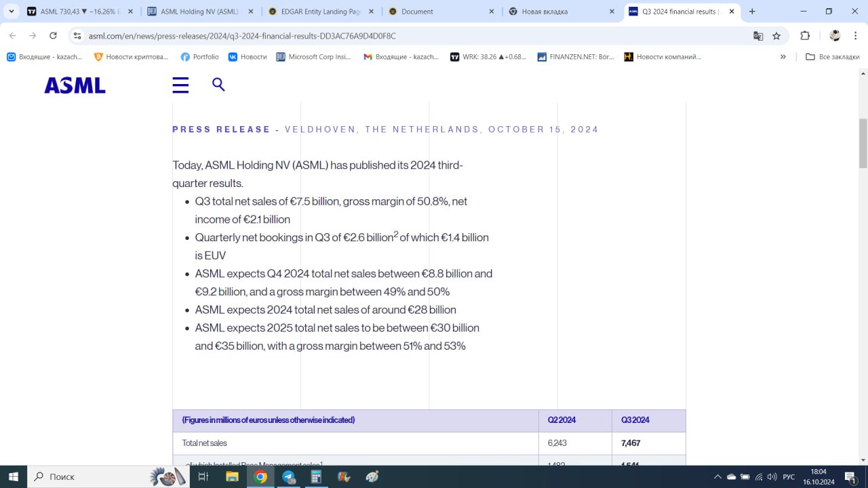
Task: Reload the current page
Action: pos(53,36)
